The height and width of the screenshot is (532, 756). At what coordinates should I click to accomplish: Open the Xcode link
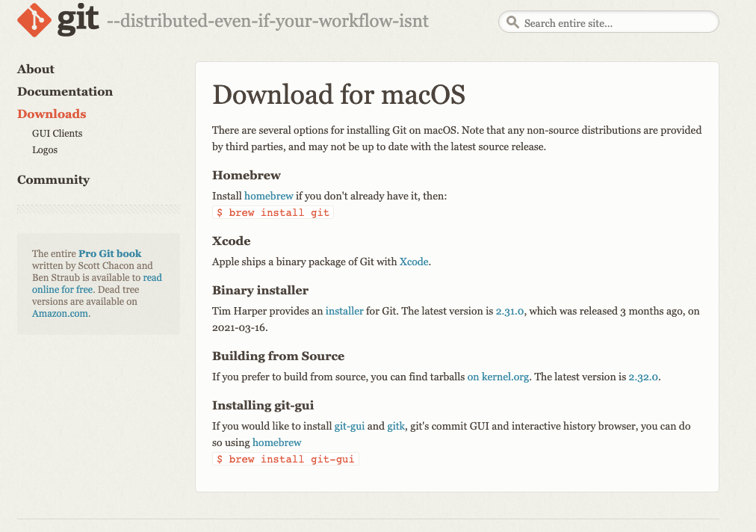pyautogui.click(x=414, y=262)
